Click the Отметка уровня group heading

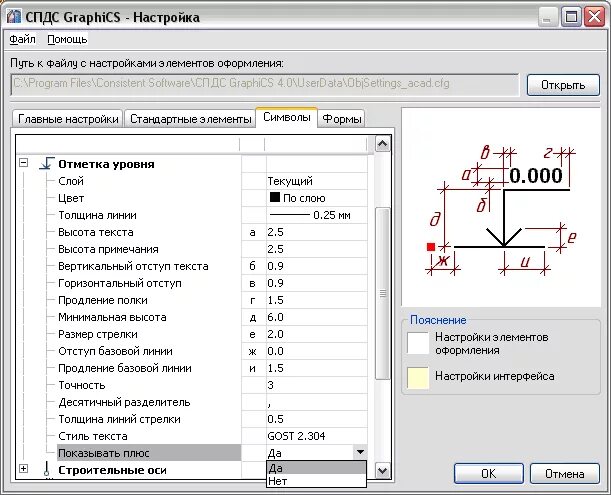coord(106,164)
